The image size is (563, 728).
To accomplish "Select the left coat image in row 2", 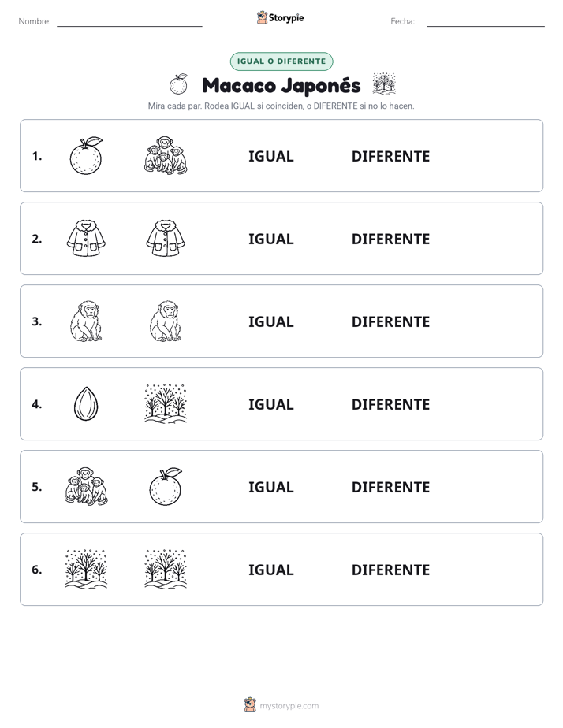I will point(86,238).
